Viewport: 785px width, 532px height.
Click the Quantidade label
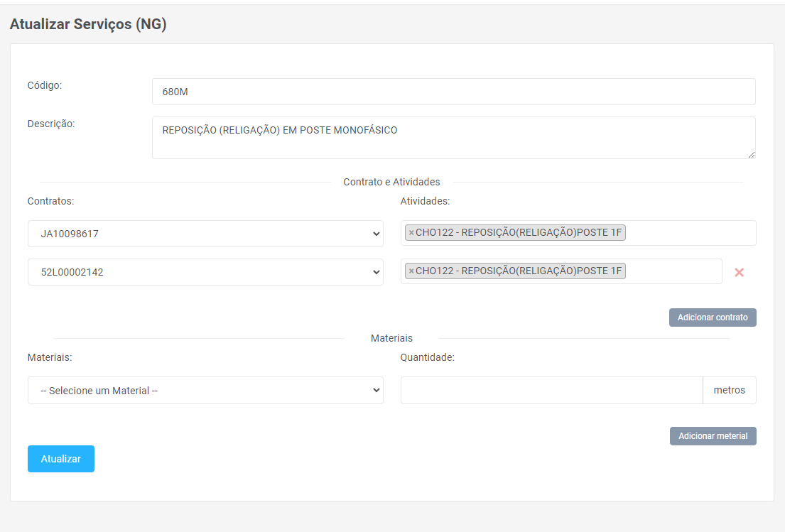point(427,357)
